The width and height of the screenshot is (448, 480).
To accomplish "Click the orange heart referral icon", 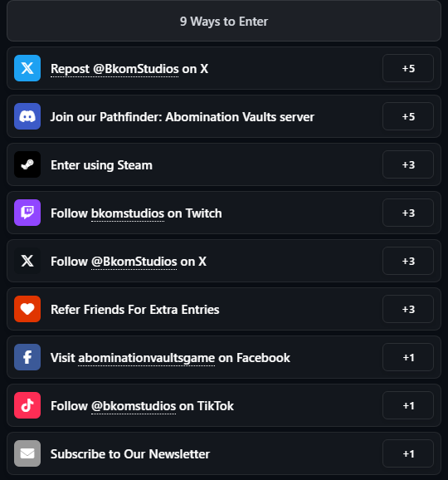I will pyautogui.click(x=27, y=309).
